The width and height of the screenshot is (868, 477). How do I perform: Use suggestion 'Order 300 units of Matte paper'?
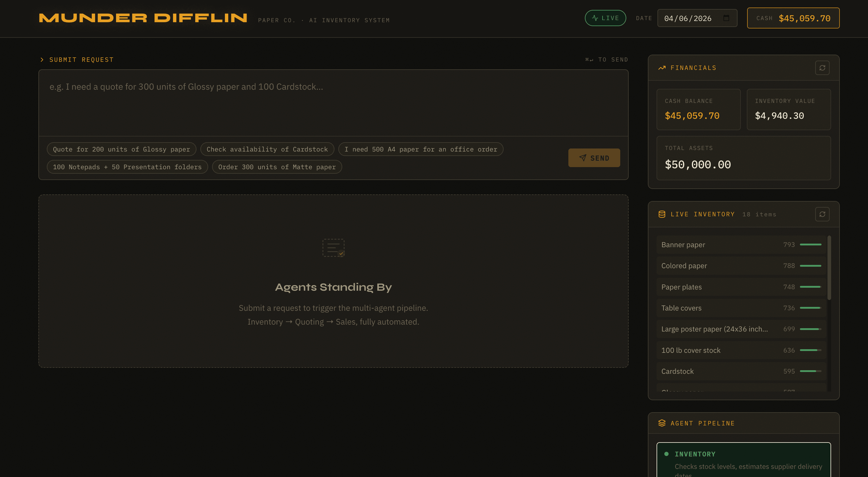click(x=277, y=167)
